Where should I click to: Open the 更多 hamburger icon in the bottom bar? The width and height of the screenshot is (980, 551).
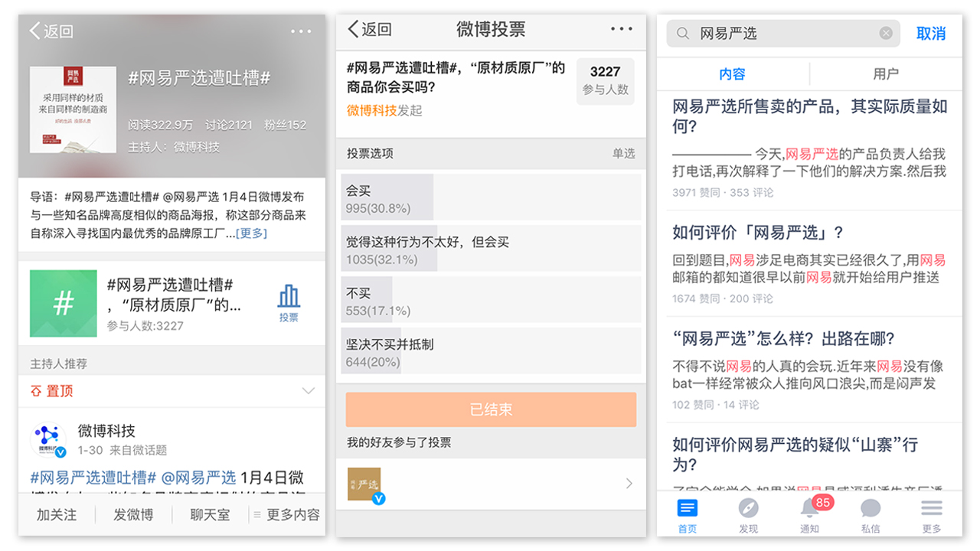(932, 508)
